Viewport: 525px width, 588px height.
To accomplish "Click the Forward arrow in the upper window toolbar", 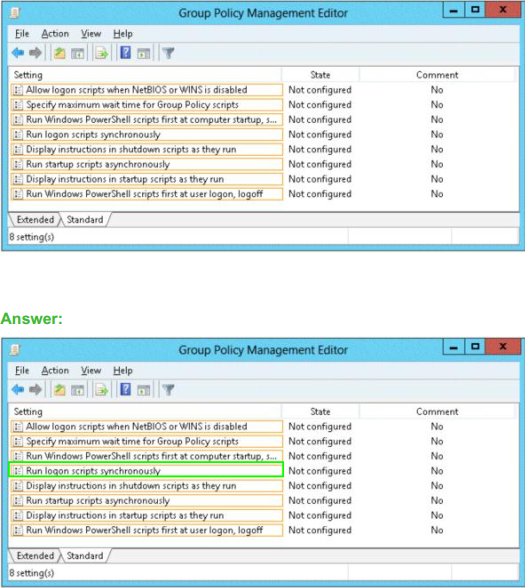I will (35, 53).
